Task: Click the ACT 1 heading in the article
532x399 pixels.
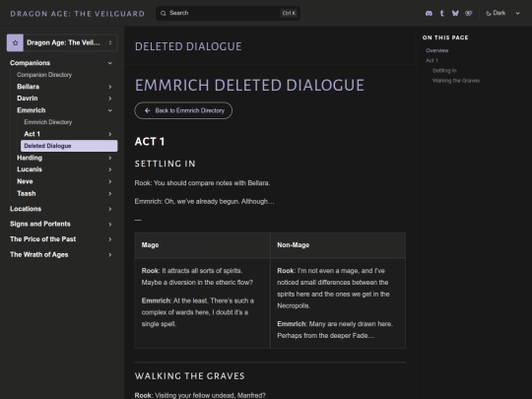Action: pyautogui.click(x=150, y=142)
